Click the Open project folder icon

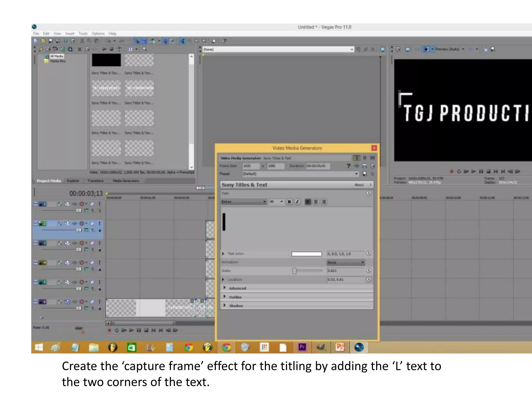pos(43,41)
